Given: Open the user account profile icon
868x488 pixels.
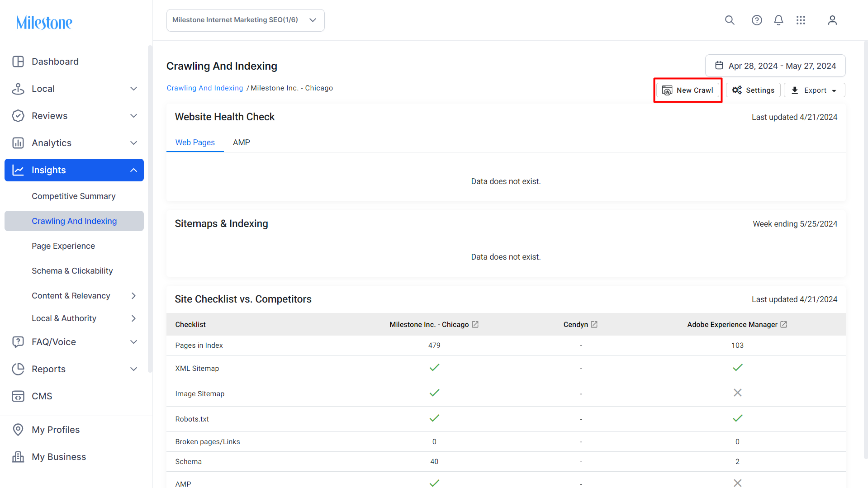Looking at the screenshot, I should pos(832,20).
